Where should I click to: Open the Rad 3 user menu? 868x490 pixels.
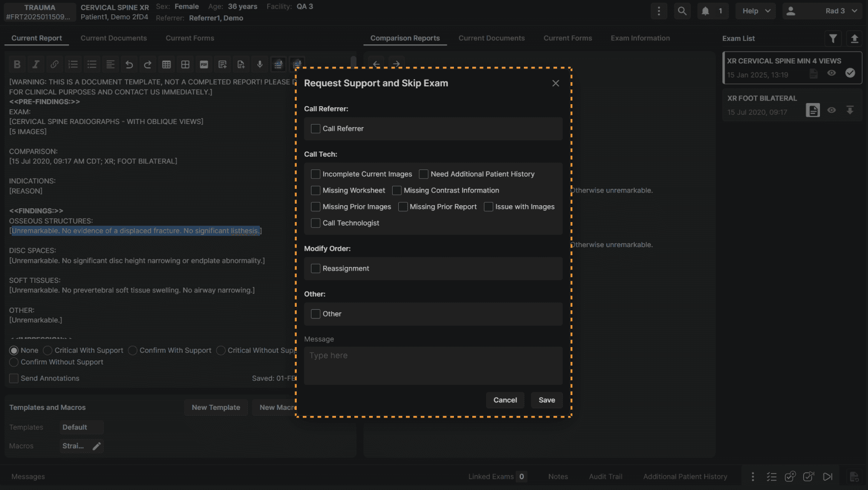(822, 11)
